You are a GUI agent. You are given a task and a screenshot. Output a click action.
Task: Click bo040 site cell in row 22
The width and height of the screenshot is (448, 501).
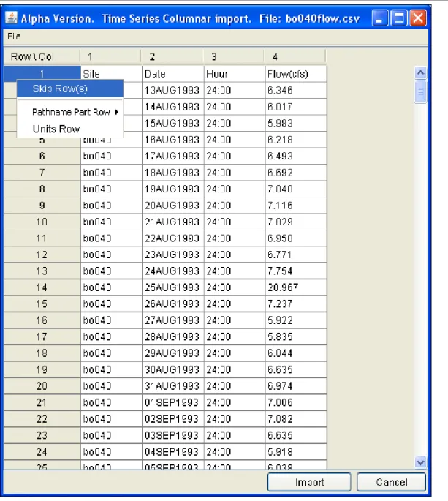[x=111, y=419]
